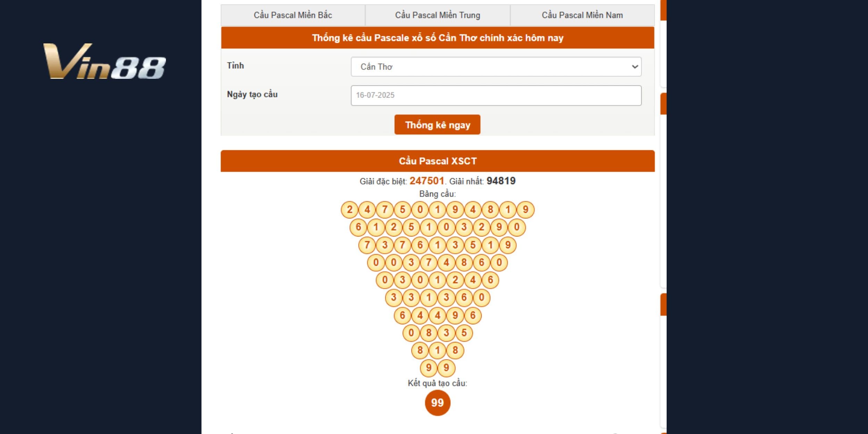Switch to Cầu Pascal Miền Bắc tab
The width and height of the screenshot is (868, 434).
[x=293, y=15]
